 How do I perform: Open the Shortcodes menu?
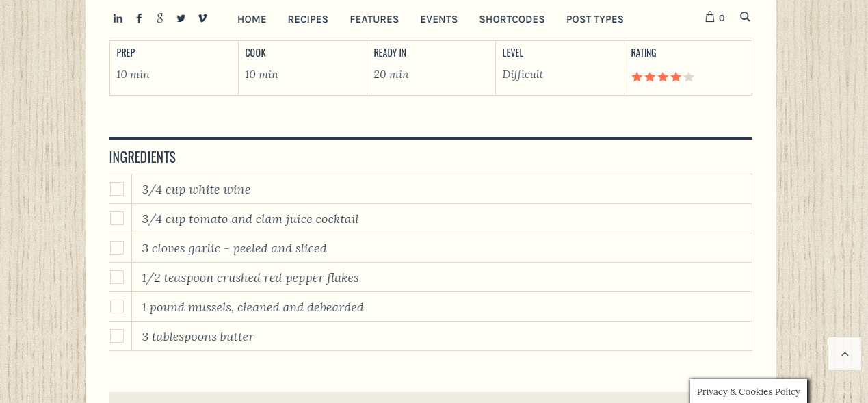512,19
